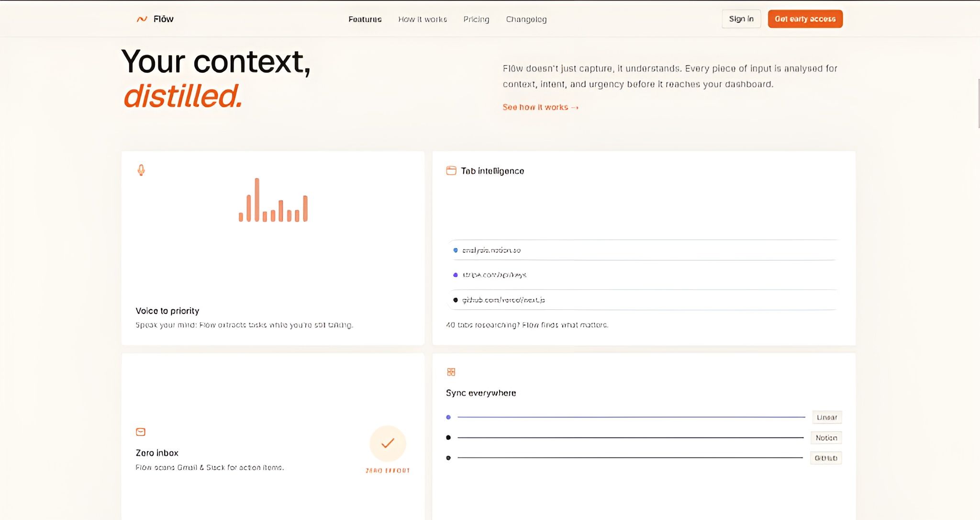Click the GitHub sync tag
Screen dimensions: 980x520
click(x=826, y=458)
